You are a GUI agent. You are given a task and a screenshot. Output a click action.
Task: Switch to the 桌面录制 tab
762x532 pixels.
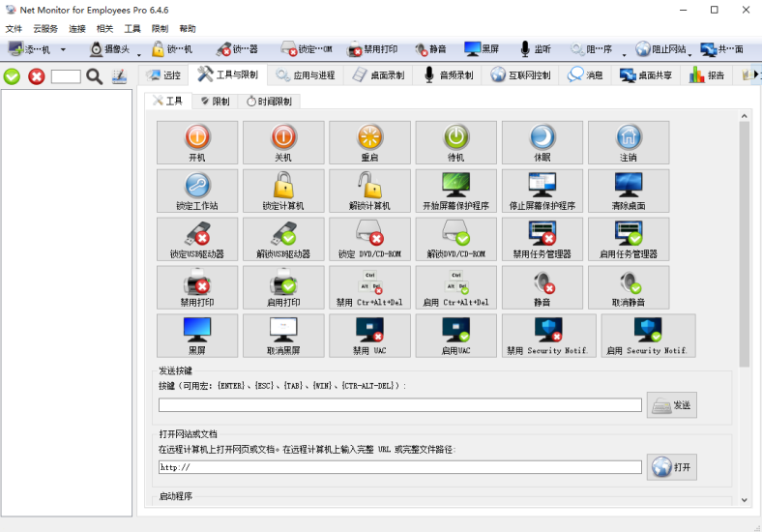coord(378,74)
